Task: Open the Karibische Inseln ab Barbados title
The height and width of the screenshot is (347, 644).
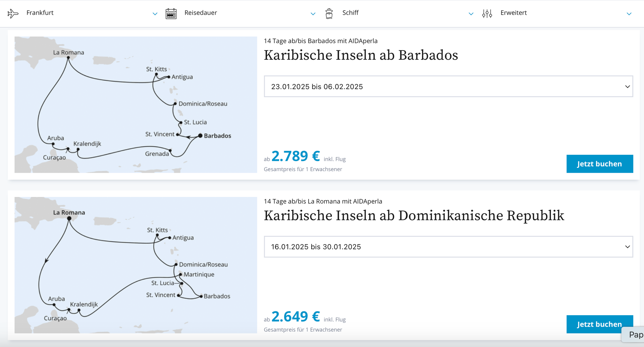Action: [361, 55]
